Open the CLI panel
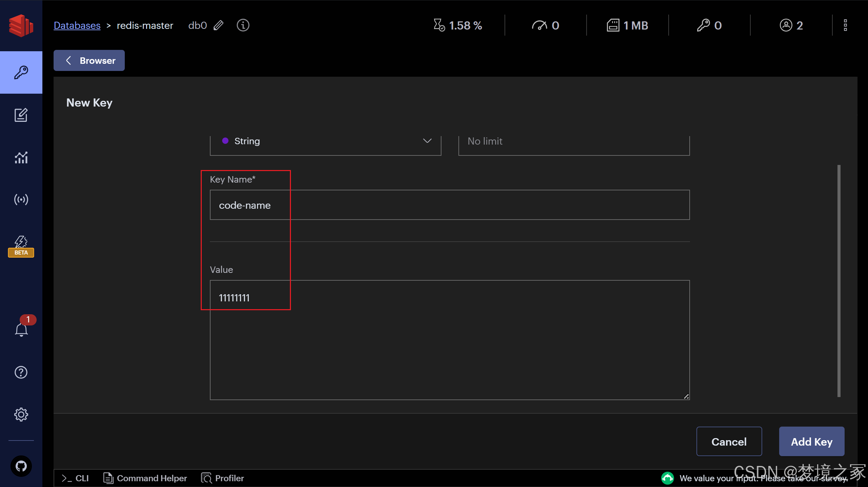The height and width of the screenshot is (487, 868). pyautogui.click(x=75, y=478)
